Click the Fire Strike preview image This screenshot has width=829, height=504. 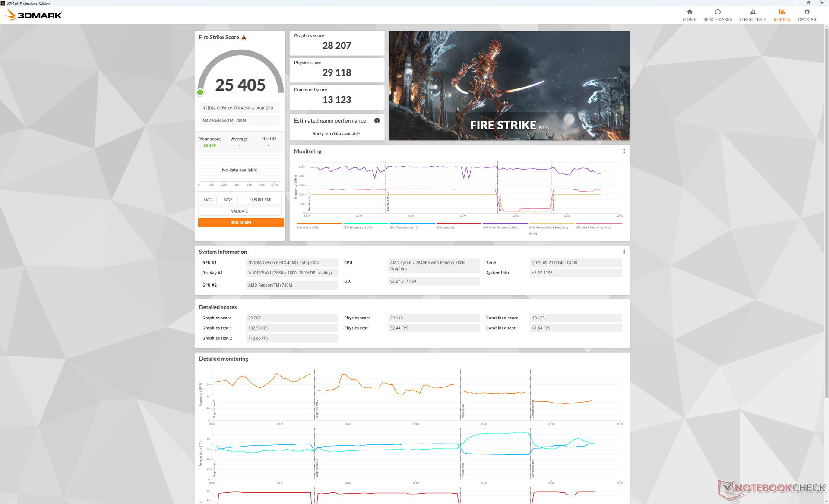509,85
